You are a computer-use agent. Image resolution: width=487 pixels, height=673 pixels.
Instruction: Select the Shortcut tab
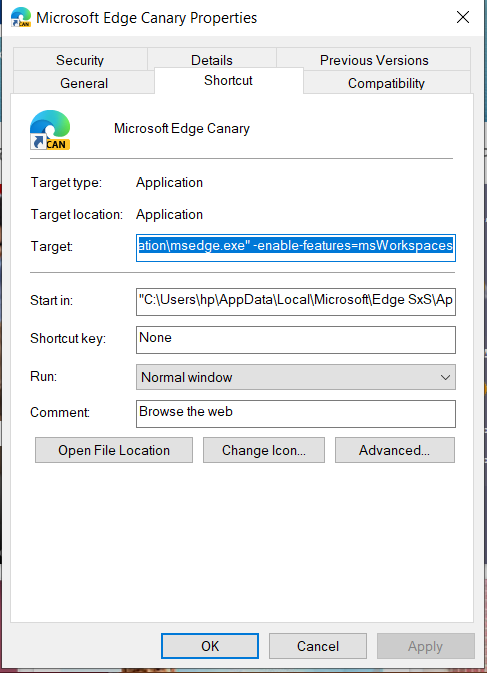point(228,80)
